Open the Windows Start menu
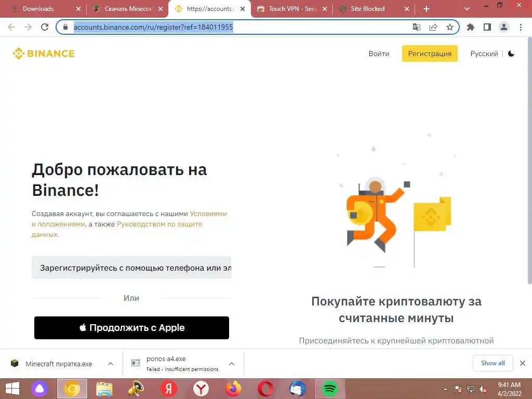Screen dimensions: 532x399 tap(12, 389)
